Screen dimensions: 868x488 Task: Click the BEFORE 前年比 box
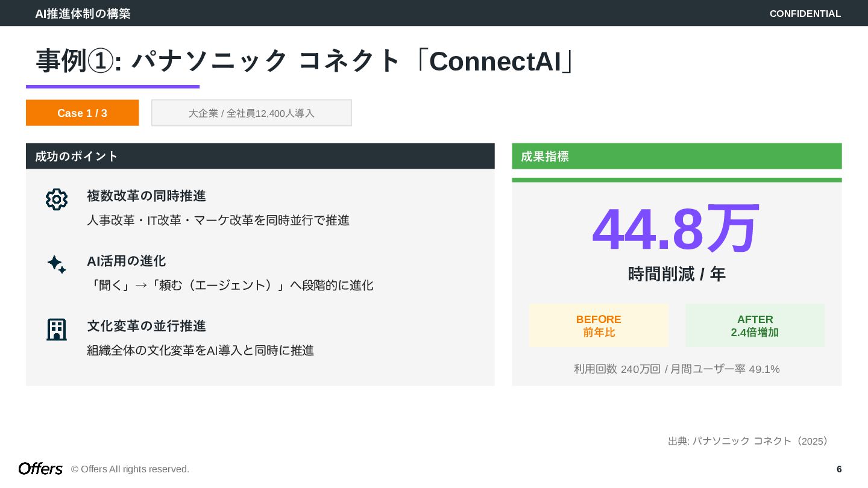pyautogui.click(x=599, y=325)
